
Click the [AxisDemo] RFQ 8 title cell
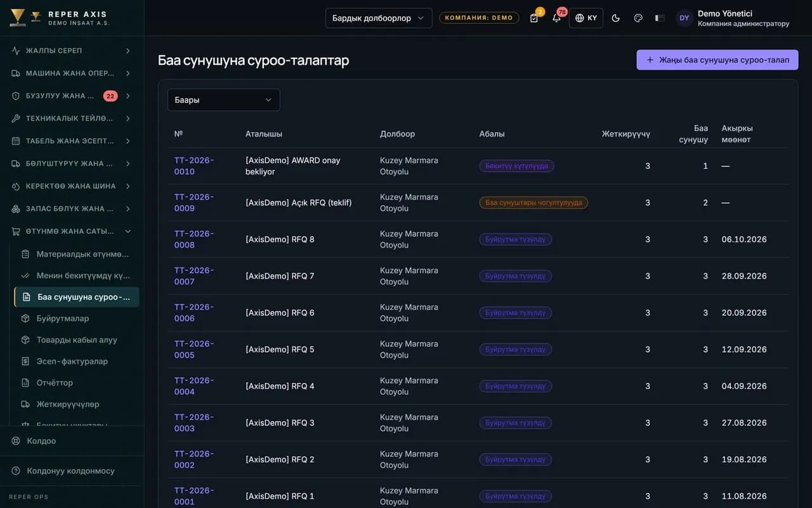point(280,239)
